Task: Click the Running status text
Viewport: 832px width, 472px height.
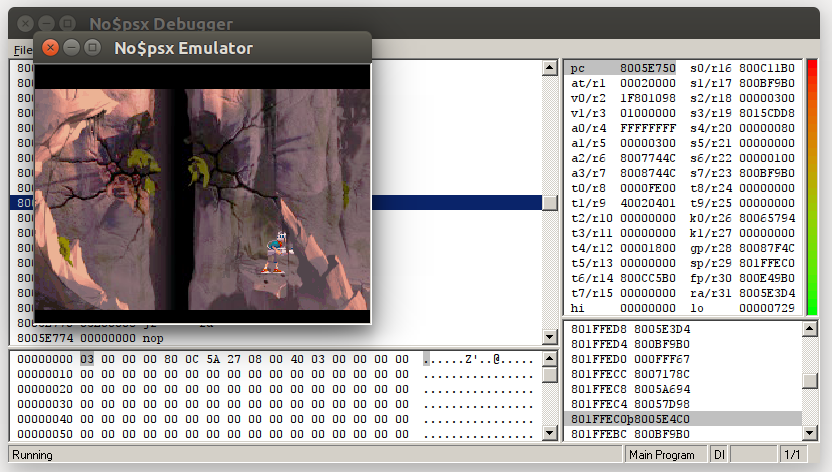Action: (x=32, y=455)
